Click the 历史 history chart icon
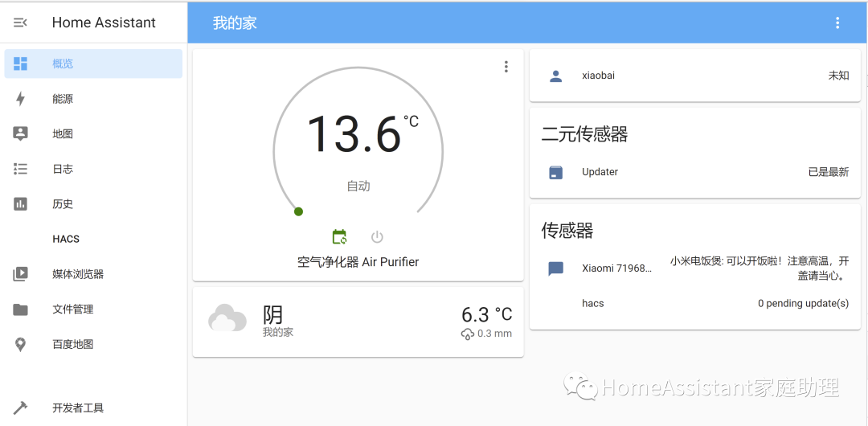 (21, 204)
